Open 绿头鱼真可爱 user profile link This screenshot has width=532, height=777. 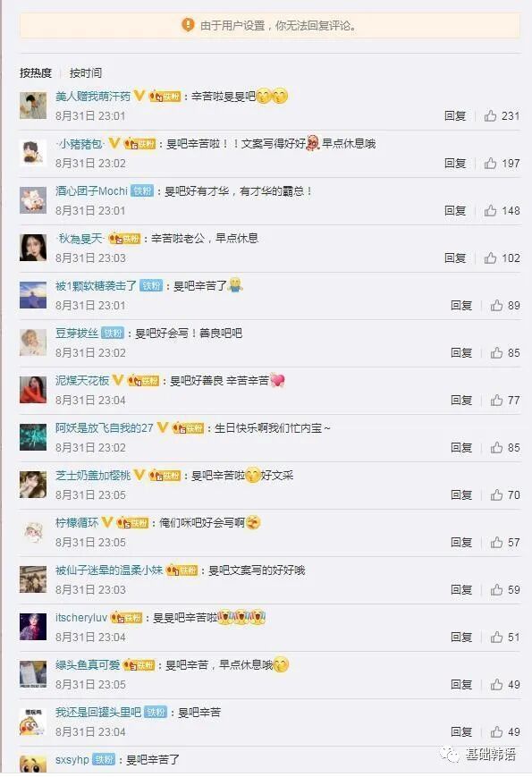[x=88, y=665]
